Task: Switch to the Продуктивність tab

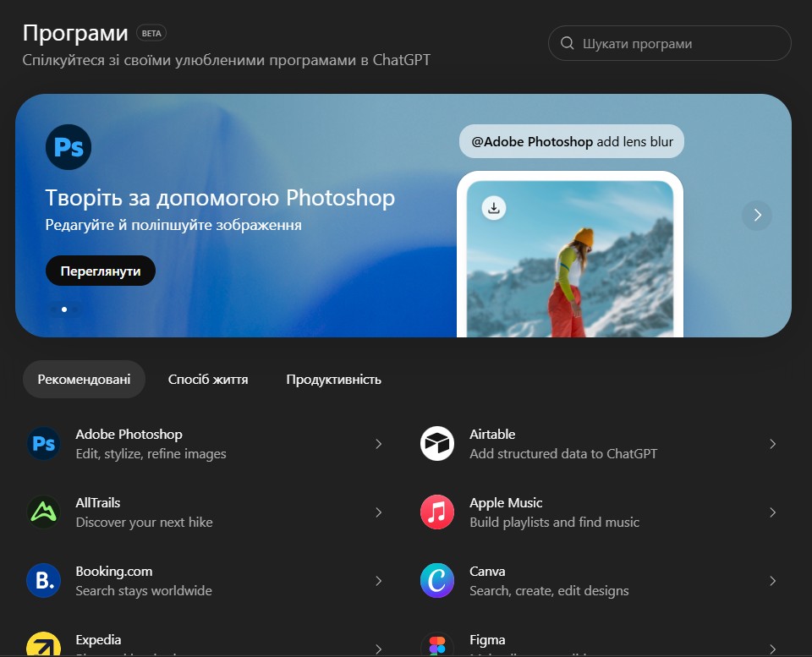Action: [x=333, y=380]
